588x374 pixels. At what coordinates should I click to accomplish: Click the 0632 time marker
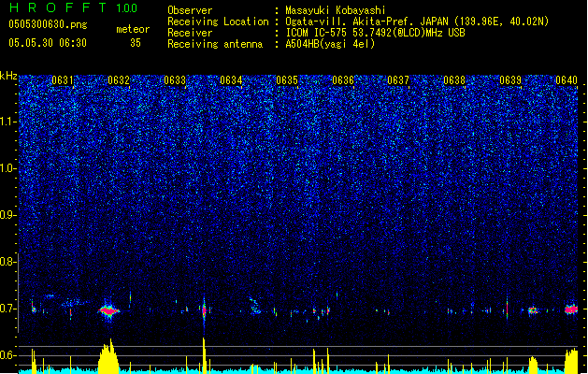tap(119, 80)
